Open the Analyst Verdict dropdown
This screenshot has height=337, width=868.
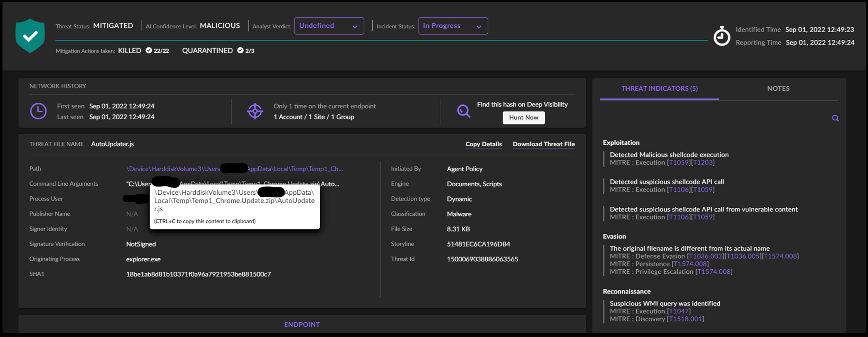(329, 26)
